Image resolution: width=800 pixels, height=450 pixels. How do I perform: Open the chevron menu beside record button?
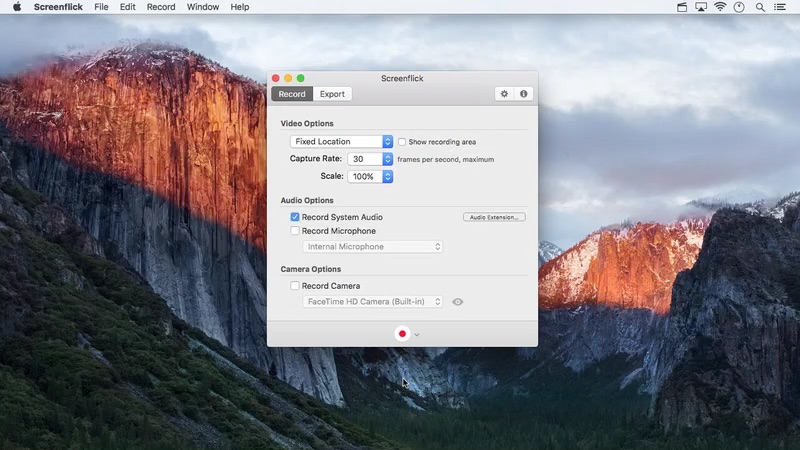coord(417,335)
